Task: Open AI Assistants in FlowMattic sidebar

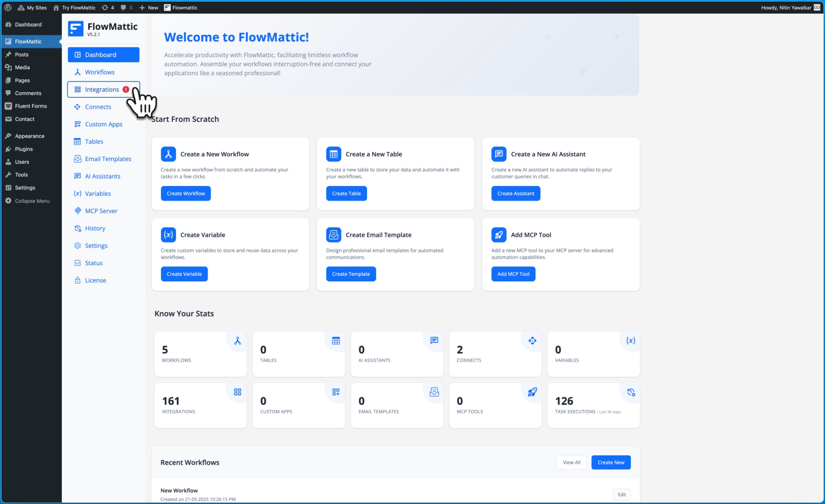Action: click(104, 176)
